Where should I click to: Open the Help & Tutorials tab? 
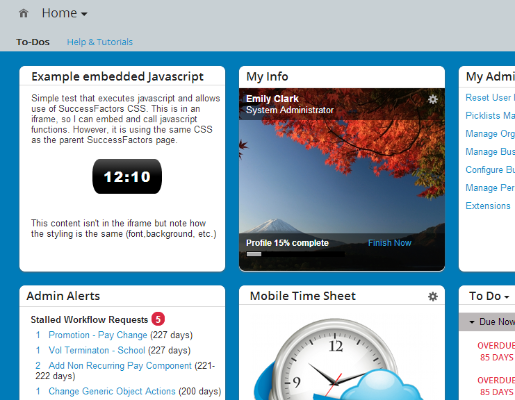pos(100,42)
